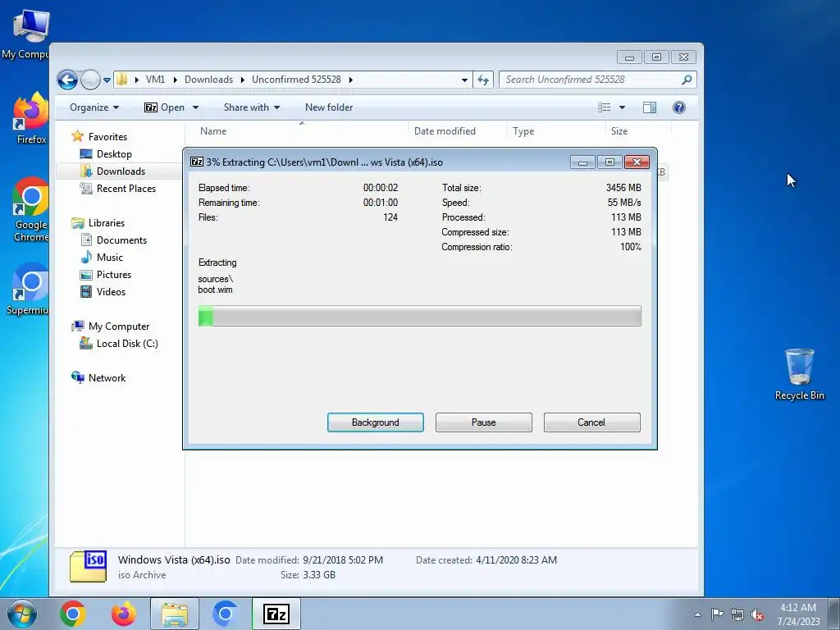This screenshot has width=840, height=630.
Task: Click the Explorer forward navigation button
Action: [90, 80]
